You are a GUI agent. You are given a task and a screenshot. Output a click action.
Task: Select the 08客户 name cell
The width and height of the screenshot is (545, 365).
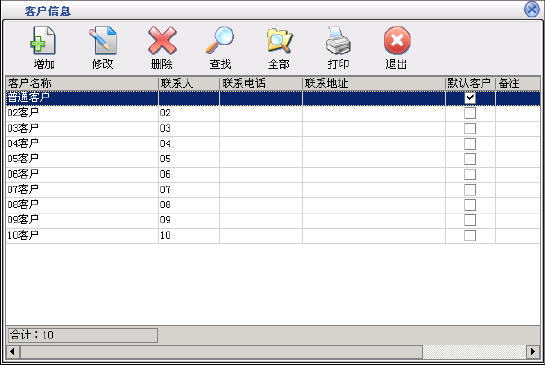click(82, 205)
